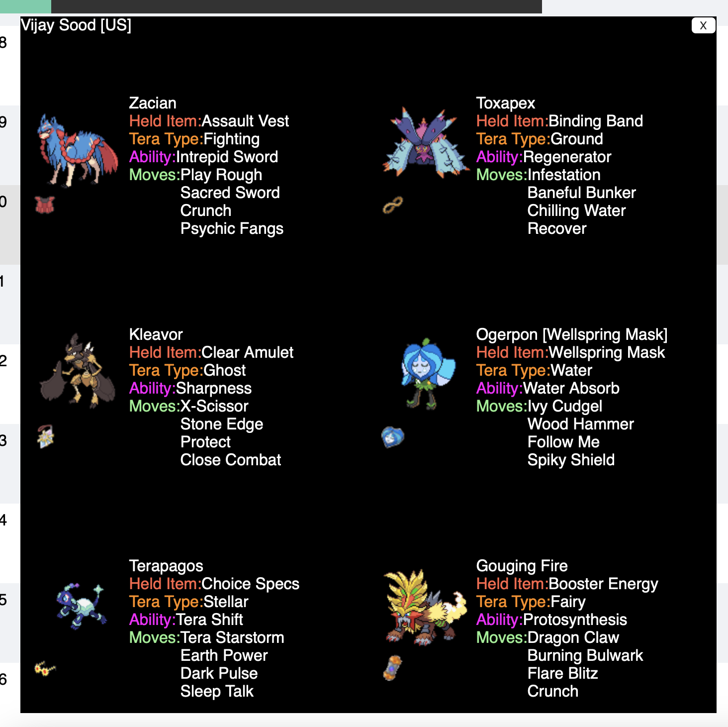The image size is (728, 727).
Task: Click the move Play Rough
Action: coord(221,175)
